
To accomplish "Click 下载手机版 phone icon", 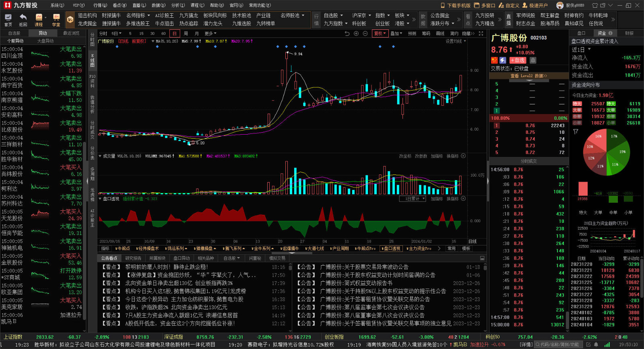I will click(443, 5).
